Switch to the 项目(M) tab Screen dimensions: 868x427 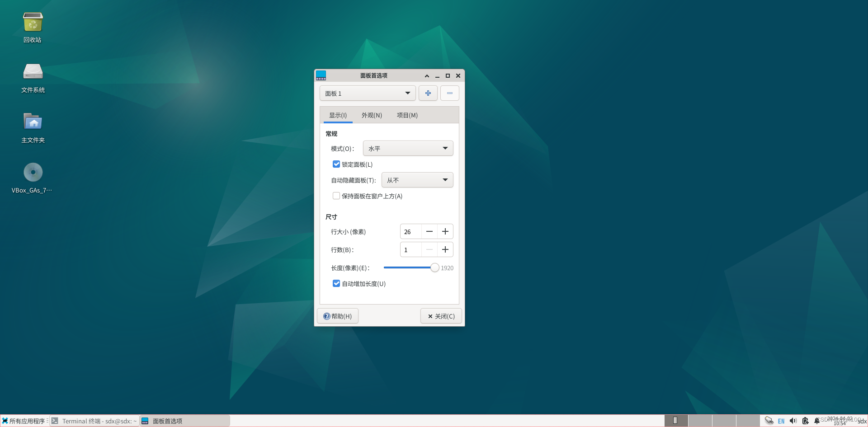click(407, 115)
